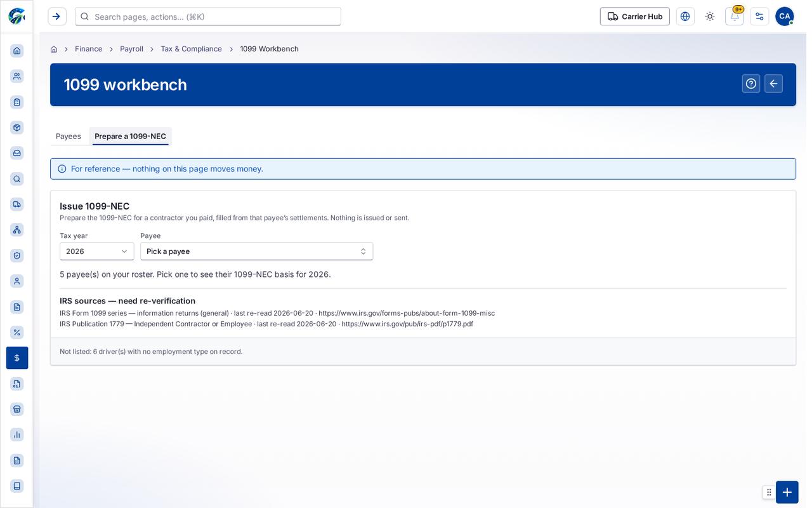
Task: Open the notifications bell icon
Action: point(734,17)
